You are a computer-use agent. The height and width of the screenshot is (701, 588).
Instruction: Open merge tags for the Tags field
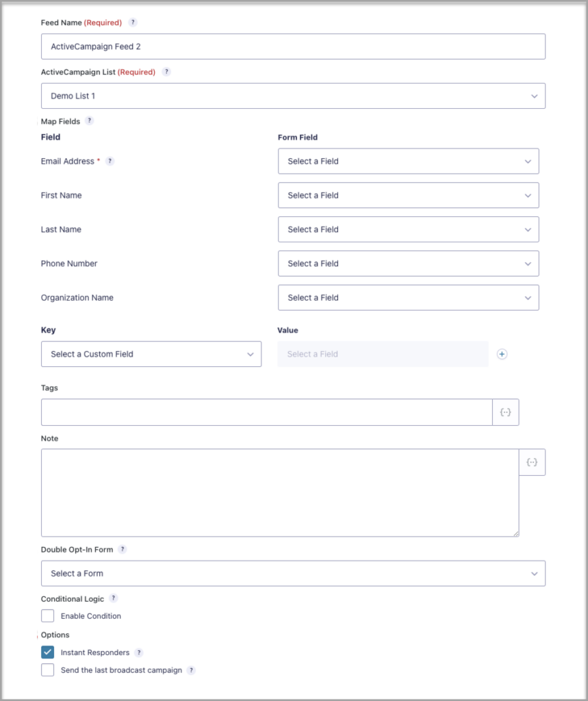pyautogui.click(x=505, y=412)
